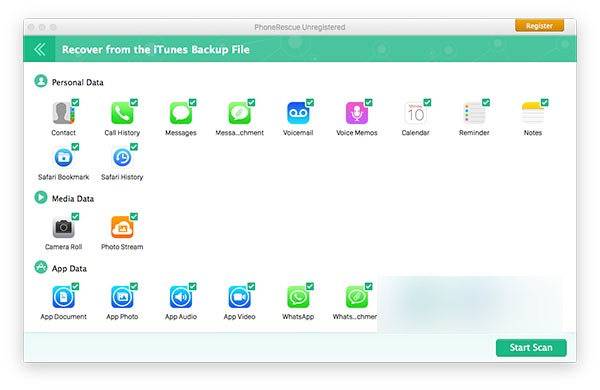Go back using the double-chevron arrow
The image size is (600, 390).
pos(39,49)
